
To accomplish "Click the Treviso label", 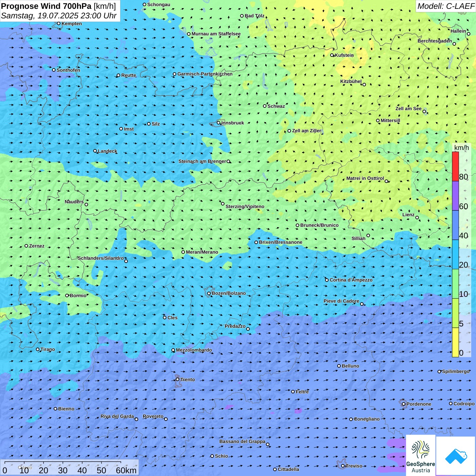I will point(354,466).
